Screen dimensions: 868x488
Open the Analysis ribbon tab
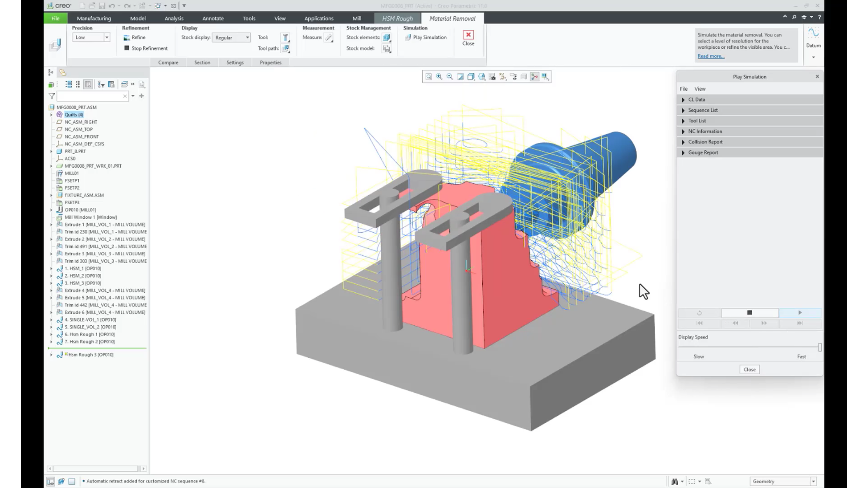coord(174,19)
